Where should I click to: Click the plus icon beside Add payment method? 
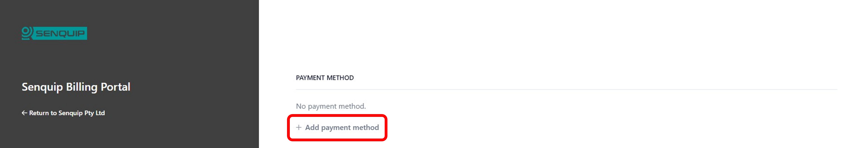click(x=298, y=128)
